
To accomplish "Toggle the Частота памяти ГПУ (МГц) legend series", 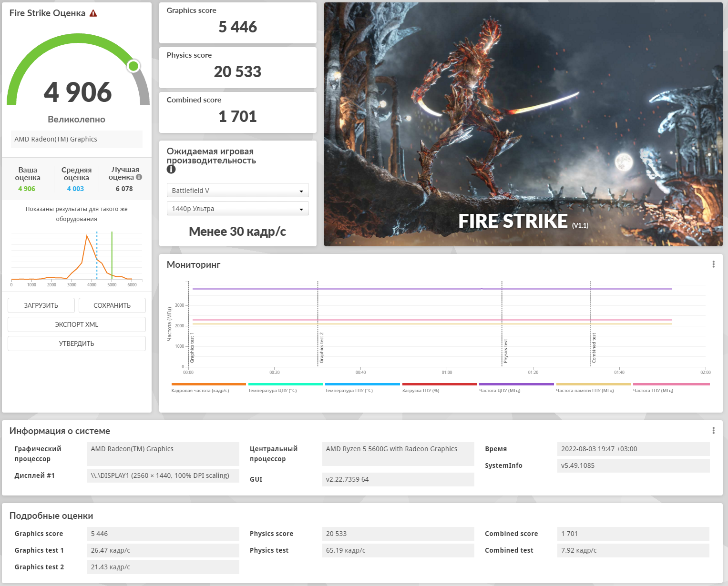I will (x=594, y=388).
